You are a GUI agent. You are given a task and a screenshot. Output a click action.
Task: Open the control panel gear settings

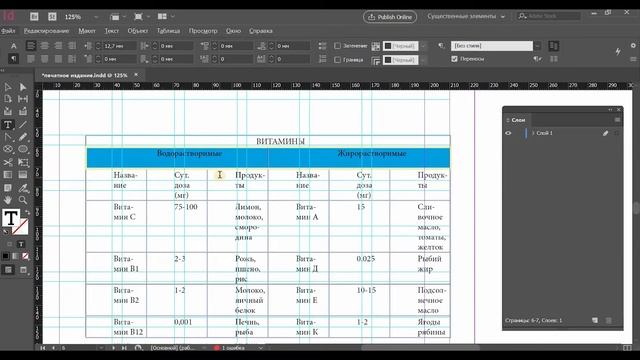[633, 45]
